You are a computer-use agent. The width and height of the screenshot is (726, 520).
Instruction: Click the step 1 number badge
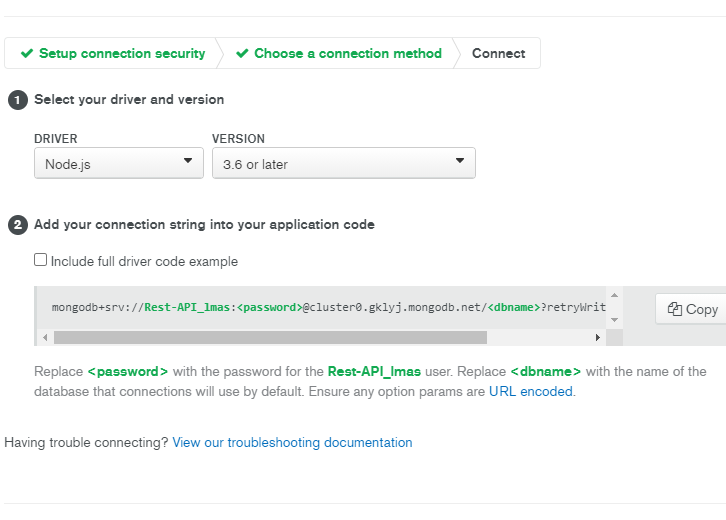tap(18, 100)
